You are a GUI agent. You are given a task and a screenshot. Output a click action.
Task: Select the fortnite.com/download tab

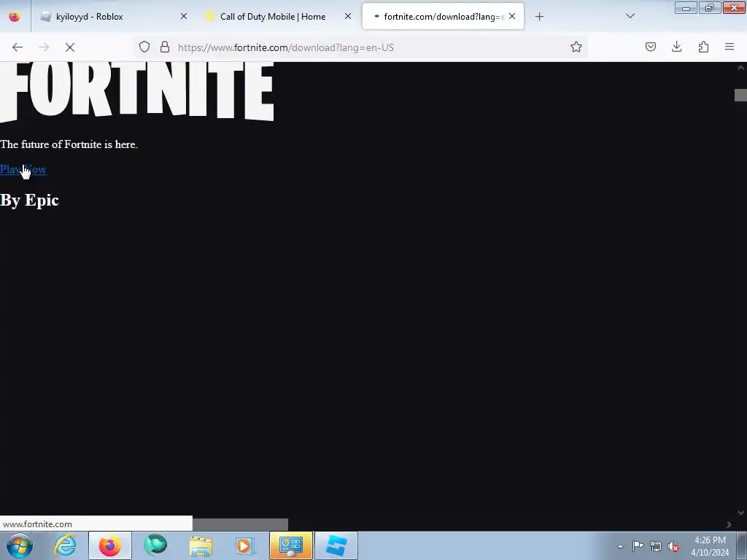pos(443,17)
